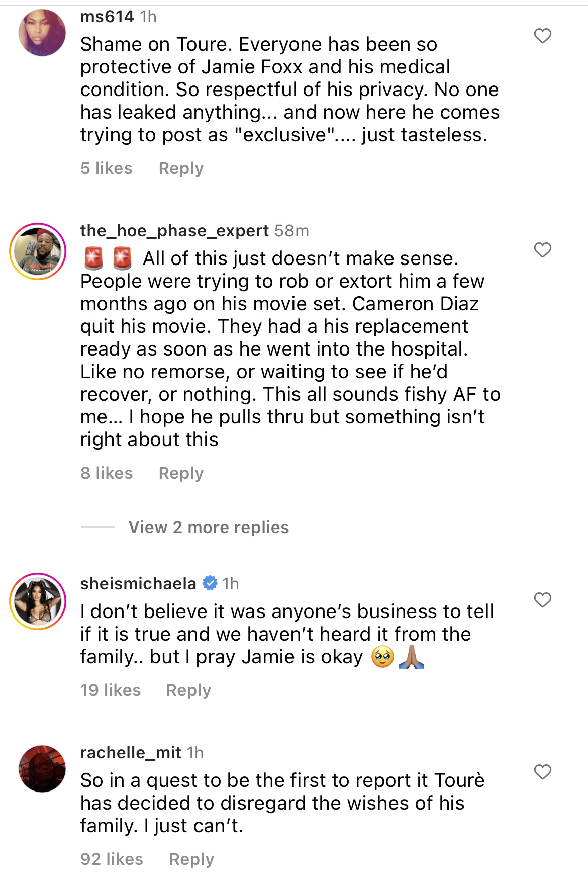Reply to sheismichaela's comment
Viewport: 588px width, 879px height.
click(188, 690)
